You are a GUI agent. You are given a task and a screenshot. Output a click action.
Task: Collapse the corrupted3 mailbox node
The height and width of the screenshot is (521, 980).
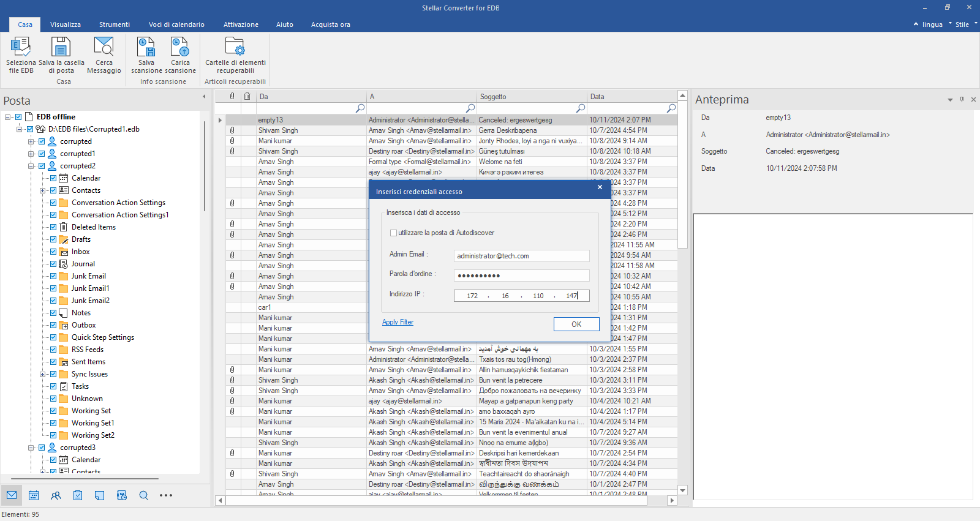(31, 448)
